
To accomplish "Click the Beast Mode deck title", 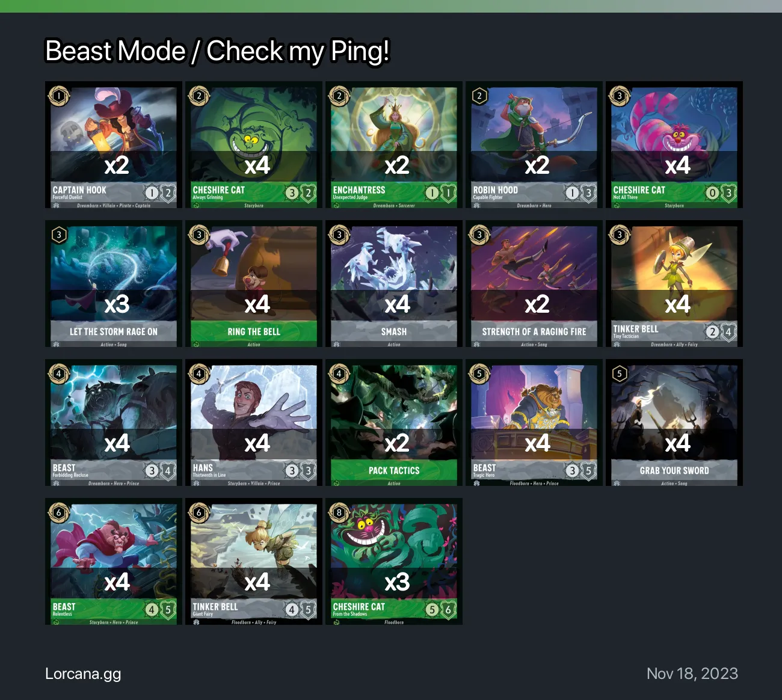I will click(x=218, y=51).
